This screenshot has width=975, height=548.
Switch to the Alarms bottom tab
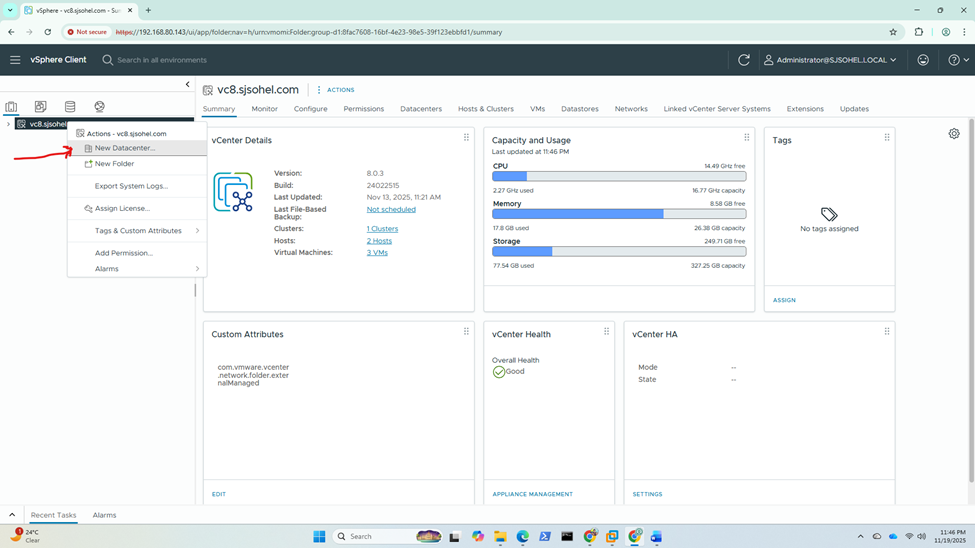coord(104,515)
